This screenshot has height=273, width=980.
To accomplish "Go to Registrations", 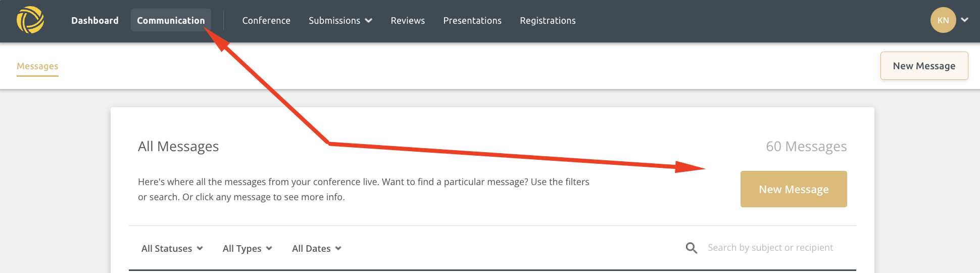I will pyautogui.click(x=548, y=21).
